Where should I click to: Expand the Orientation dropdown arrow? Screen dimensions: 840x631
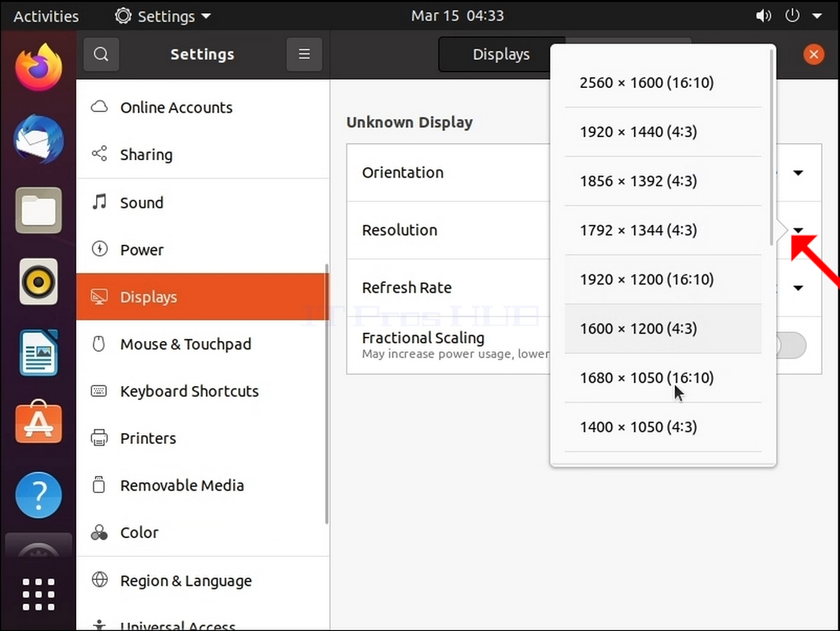798,173
